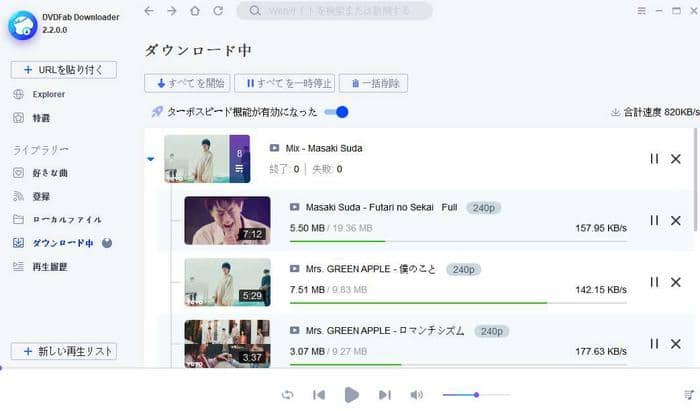Click the 157.95 KB/s speed text
Screen dimensions: 700x411
pyautogui.click(x=601, y=228)
